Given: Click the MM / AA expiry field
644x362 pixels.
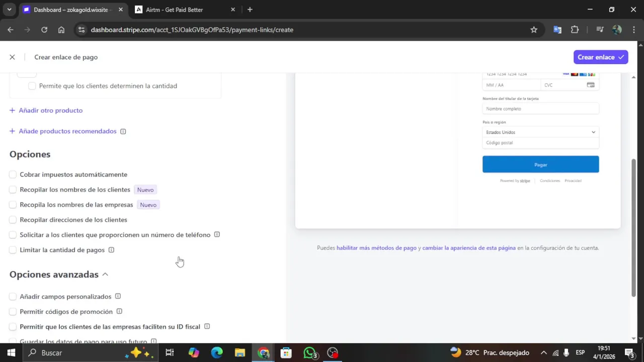Looking at the screenshot, I should click(x=511, y=85).
